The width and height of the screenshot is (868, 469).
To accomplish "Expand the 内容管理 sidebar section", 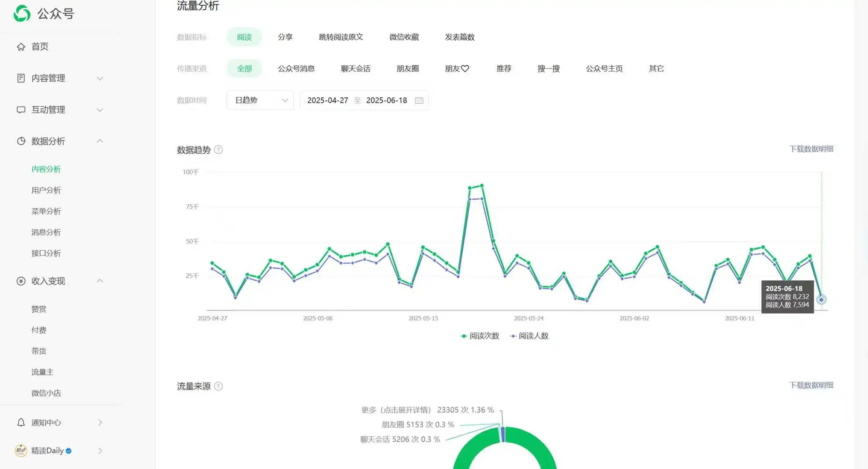I will pos(100,78).
